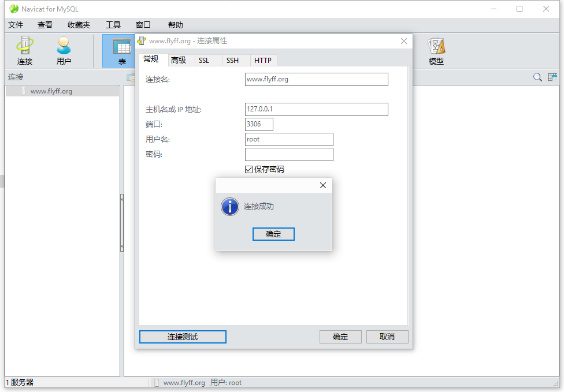Click the 端口 label
Image resolution: width=564 pixels, height=392 pixels.
click(154, 124)
